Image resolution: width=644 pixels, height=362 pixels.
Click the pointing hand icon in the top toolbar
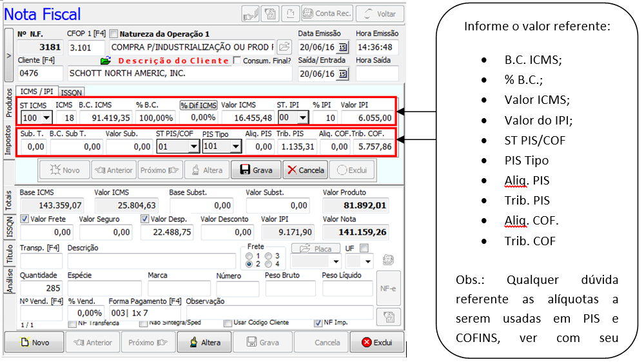coord(251,14)
